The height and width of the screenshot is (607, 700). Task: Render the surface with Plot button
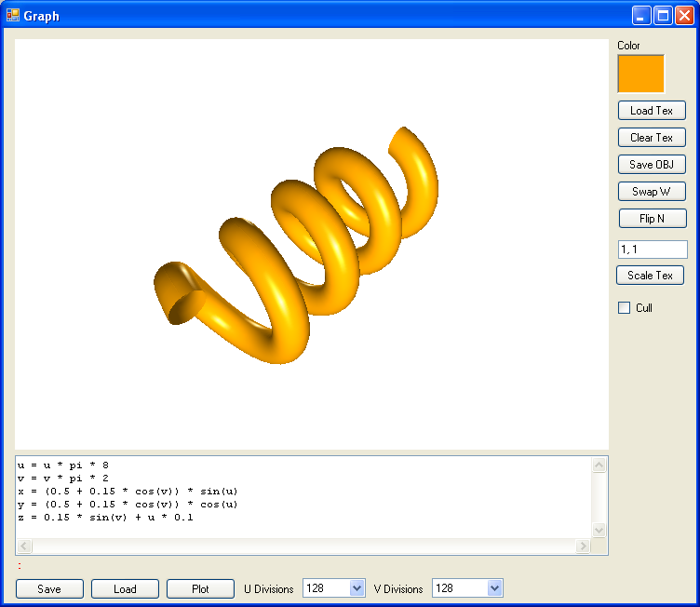point(200,588)
